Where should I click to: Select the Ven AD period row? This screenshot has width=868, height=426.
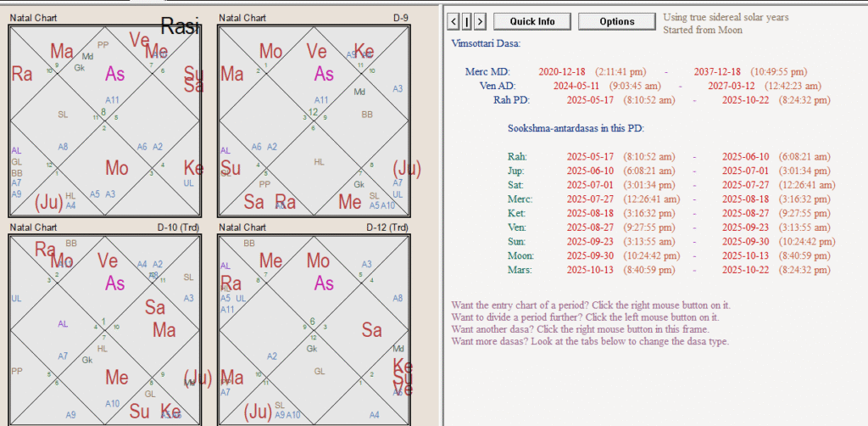click(650, 86)
